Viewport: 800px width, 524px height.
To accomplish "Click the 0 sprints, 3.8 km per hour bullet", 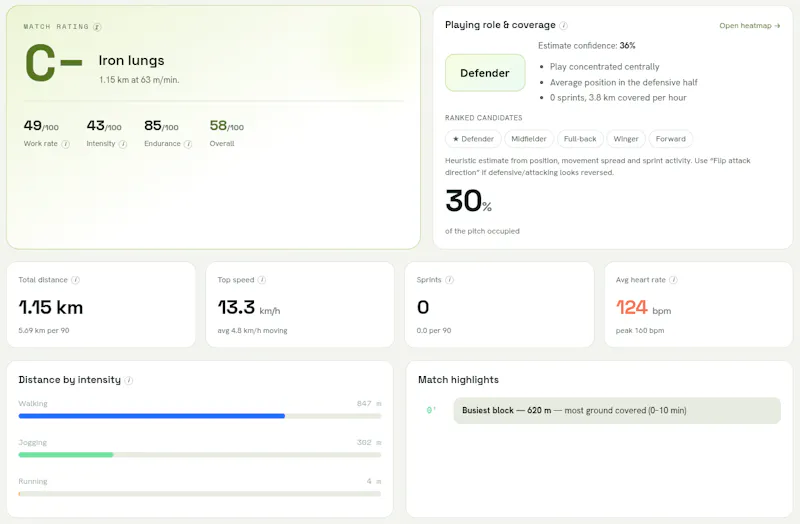I will click(618, 97).
